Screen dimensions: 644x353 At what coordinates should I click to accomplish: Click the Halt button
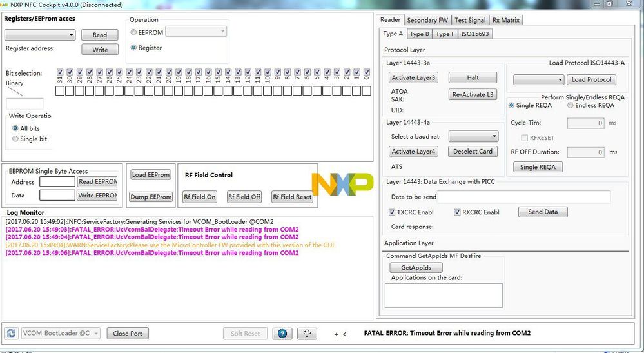click(x=473, y=77)
